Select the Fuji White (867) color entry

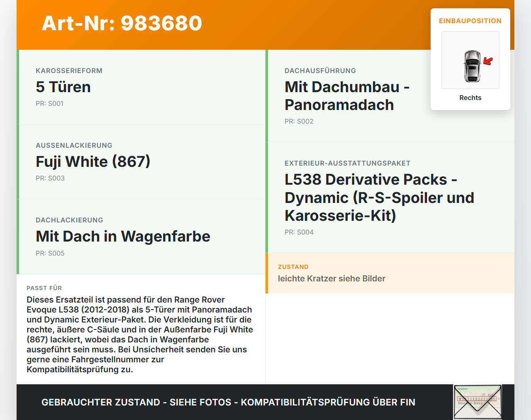[x=93, y=161]
